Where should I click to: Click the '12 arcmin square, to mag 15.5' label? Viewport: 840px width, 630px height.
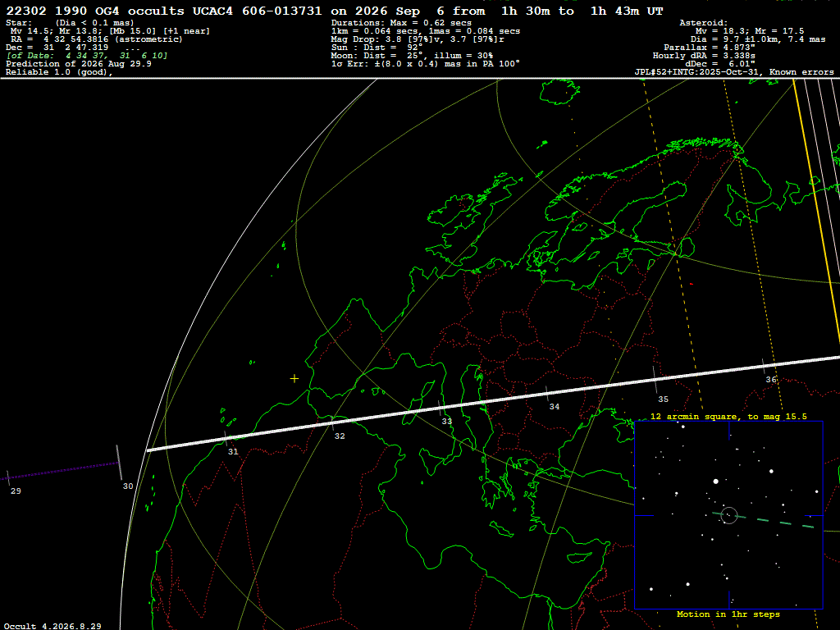click(728, 416)
